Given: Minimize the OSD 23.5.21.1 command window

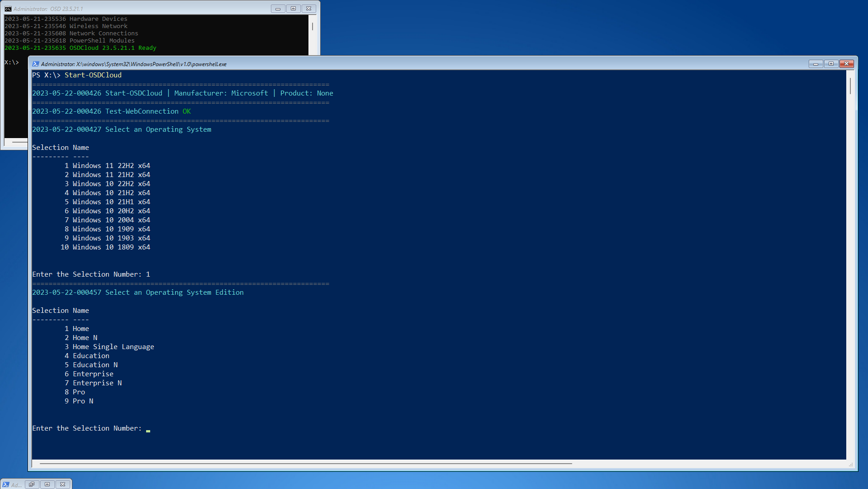Looking at the screenshot, I should (278, 9).
